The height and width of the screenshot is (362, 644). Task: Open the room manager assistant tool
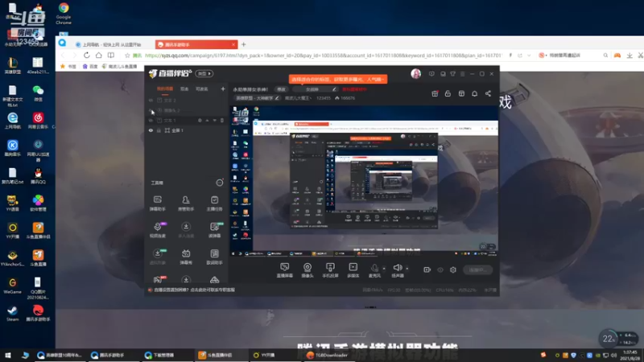pyautogui.click(x=186, y=203)
